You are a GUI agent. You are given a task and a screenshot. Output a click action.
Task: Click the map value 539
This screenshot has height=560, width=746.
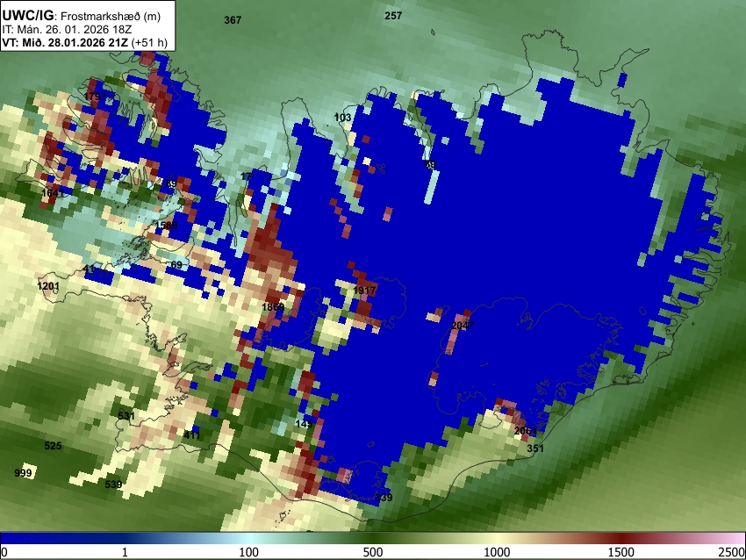[113, 485]
